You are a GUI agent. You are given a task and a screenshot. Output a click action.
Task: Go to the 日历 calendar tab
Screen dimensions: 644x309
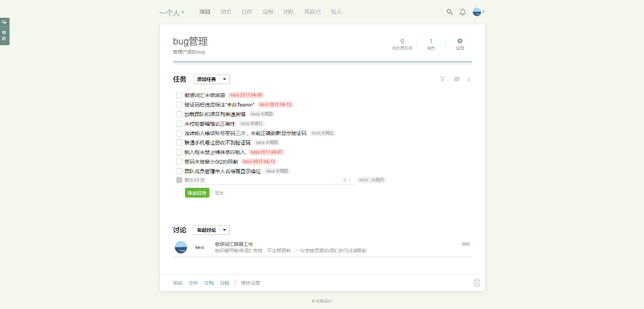tap(247, 12)
